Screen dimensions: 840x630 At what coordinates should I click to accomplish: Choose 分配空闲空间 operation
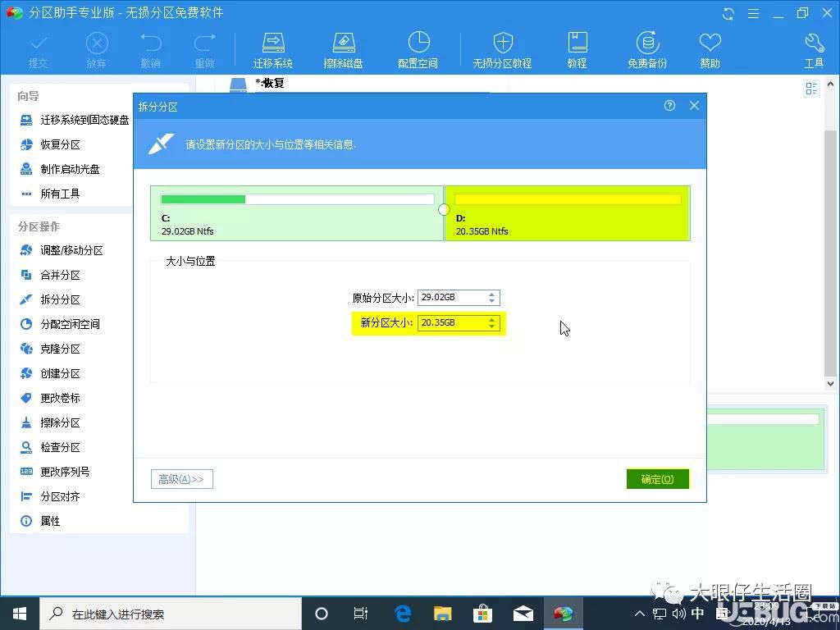59,325
